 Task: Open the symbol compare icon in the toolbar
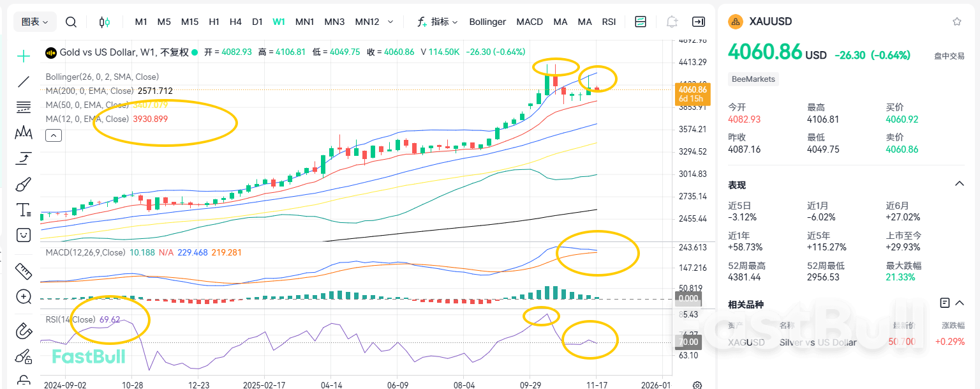tap(640, 21)
